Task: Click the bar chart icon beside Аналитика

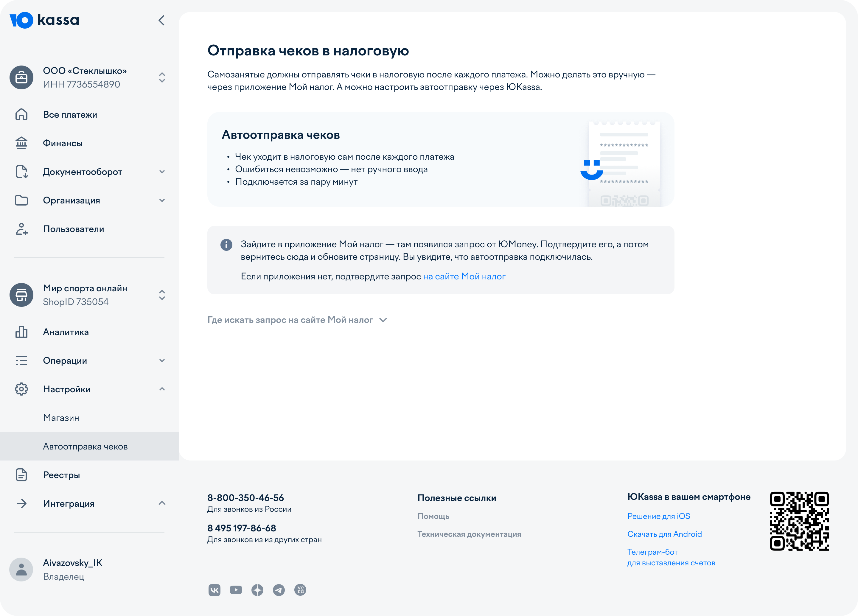Action: click(x=21, y=332)
